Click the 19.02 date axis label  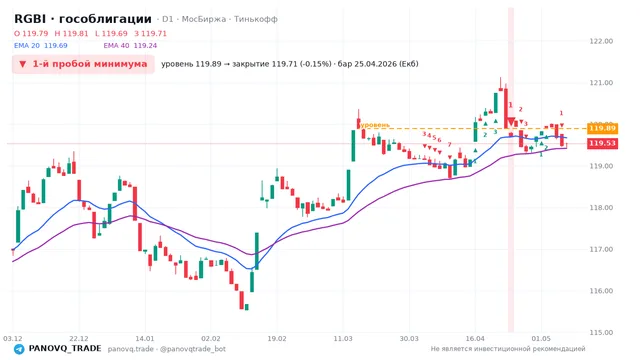point(277,339)
